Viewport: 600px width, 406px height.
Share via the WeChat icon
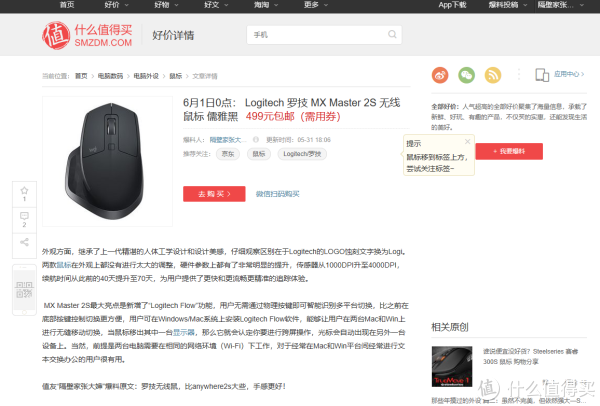point(466,75)
